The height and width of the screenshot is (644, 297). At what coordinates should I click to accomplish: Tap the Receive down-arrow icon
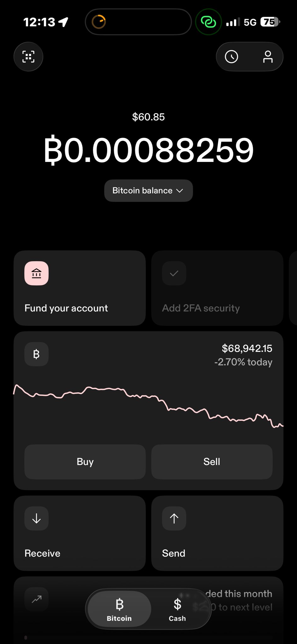tap(37, 519)
